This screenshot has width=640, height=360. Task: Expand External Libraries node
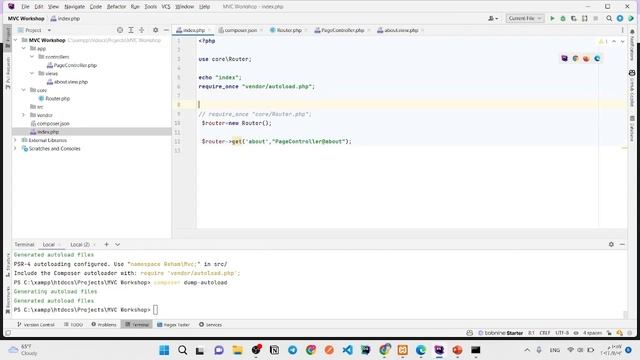[16, 140]
